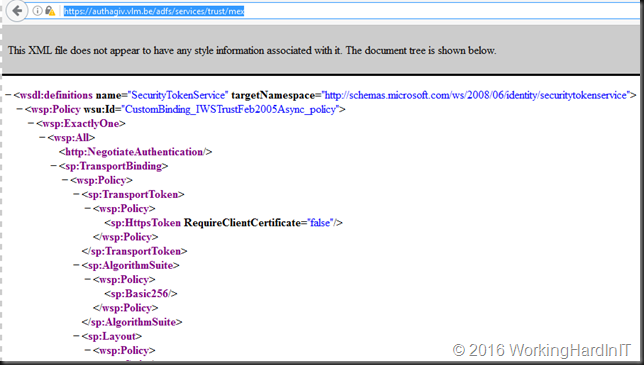Collapse the wsp:Policy wsu:Id node
The width and height of the screenshot is (644, 365).
(19, 109)
